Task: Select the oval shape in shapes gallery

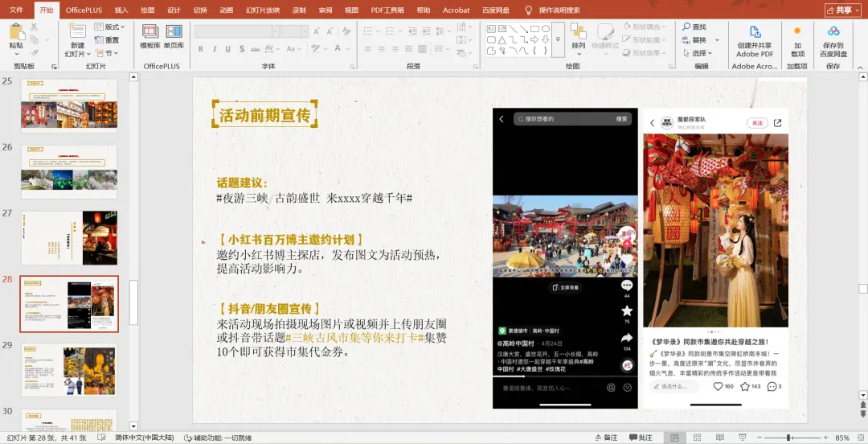Action: click(546, 29)
